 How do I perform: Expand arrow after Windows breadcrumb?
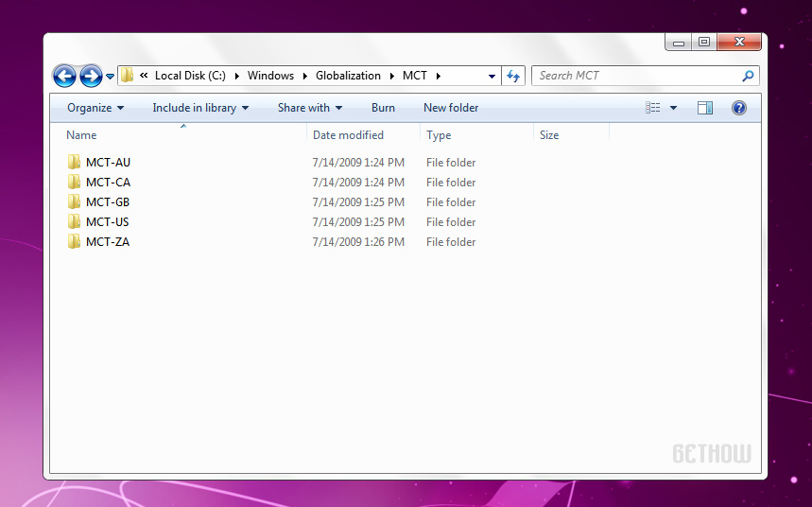[x=305, y=77]
